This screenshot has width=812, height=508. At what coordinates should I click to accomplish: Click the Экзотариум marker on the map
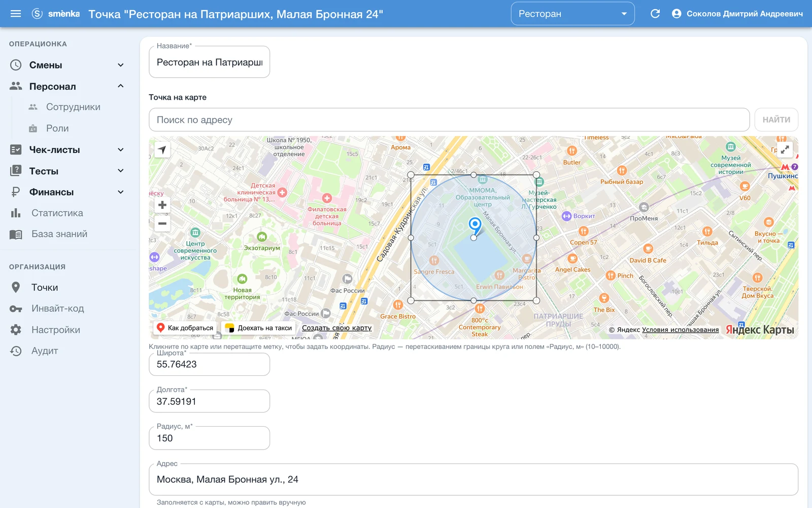262,237
